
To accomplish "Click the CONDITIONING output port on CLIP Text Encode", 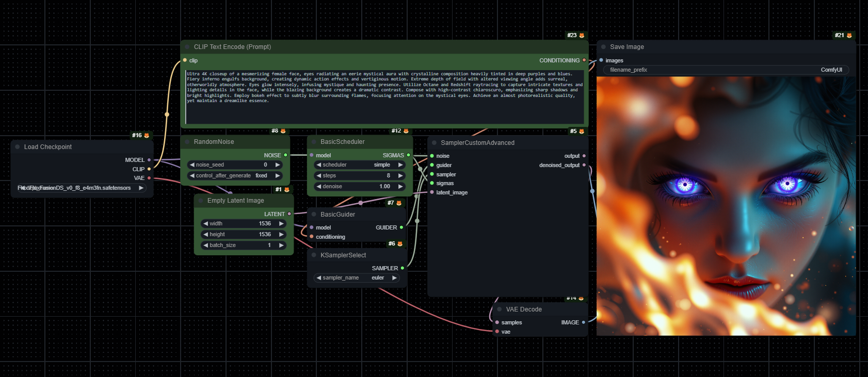I will [584, 60].
